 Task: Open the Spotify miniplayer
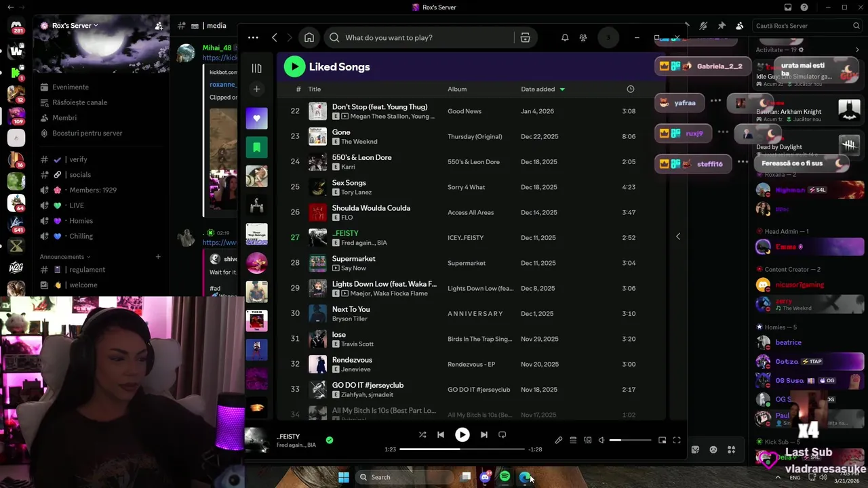[663, 440]
